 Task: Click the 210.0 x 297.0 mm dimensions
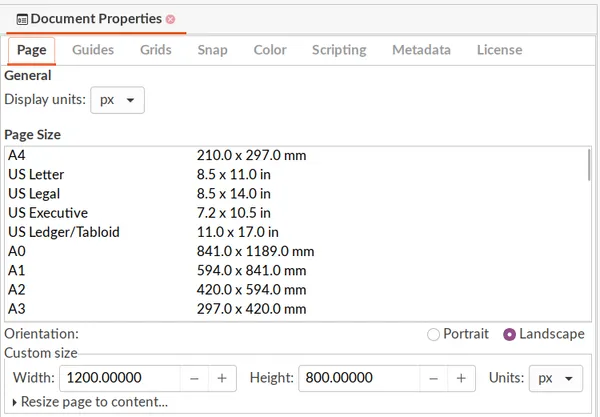coord(251,155)
